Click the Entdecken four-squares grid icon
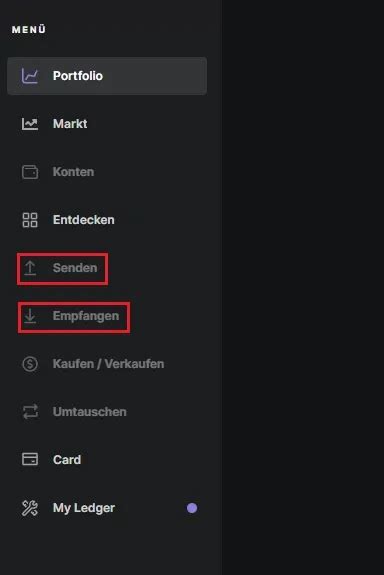384x575 pixels. 30,220
